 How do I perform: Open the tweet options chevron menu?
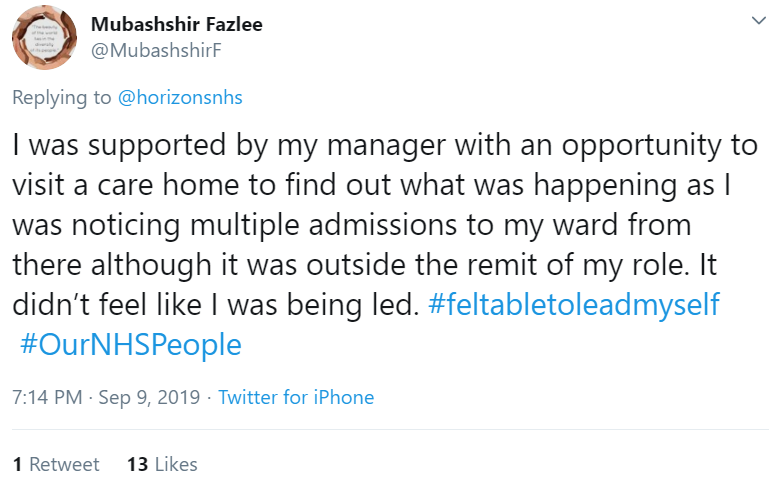759,20
